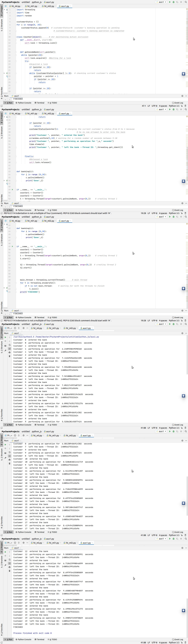Fourth frame: click the green Rerun icon in Run panel
The image size is (188, 644).
[5, 337]
